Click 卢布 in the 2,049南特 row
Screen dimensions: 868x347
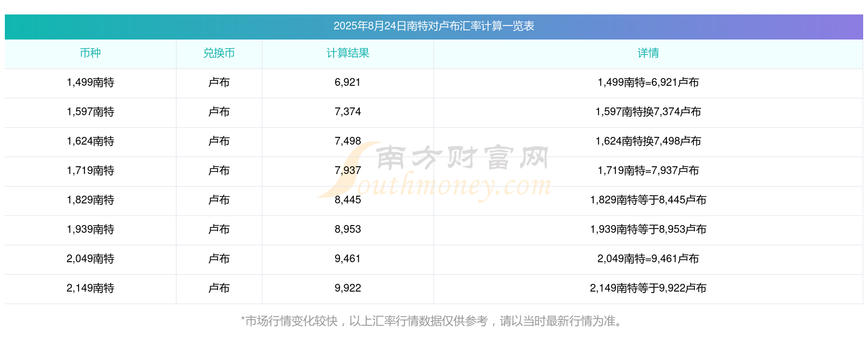point(219,259)
